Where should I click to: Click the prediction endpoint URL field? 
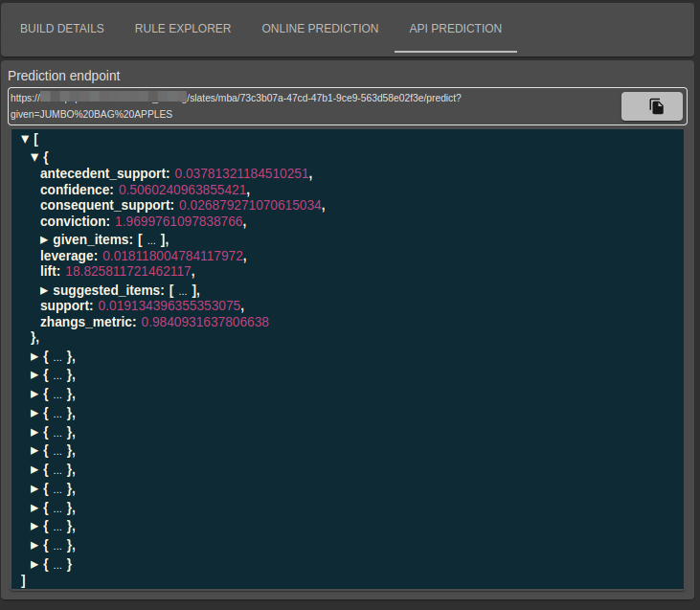click(314, 106)
